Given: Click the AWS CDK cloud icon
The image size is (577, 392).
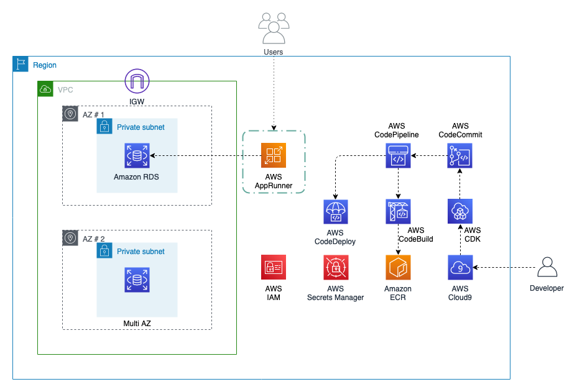Looking at the screenshot, I should 460,211.
